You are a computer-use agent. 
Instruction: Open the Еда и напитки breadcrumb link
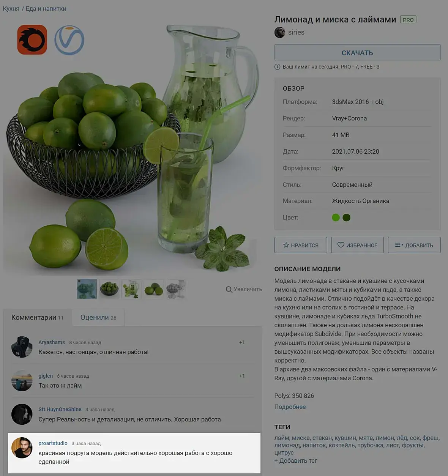tap(46, 9)
